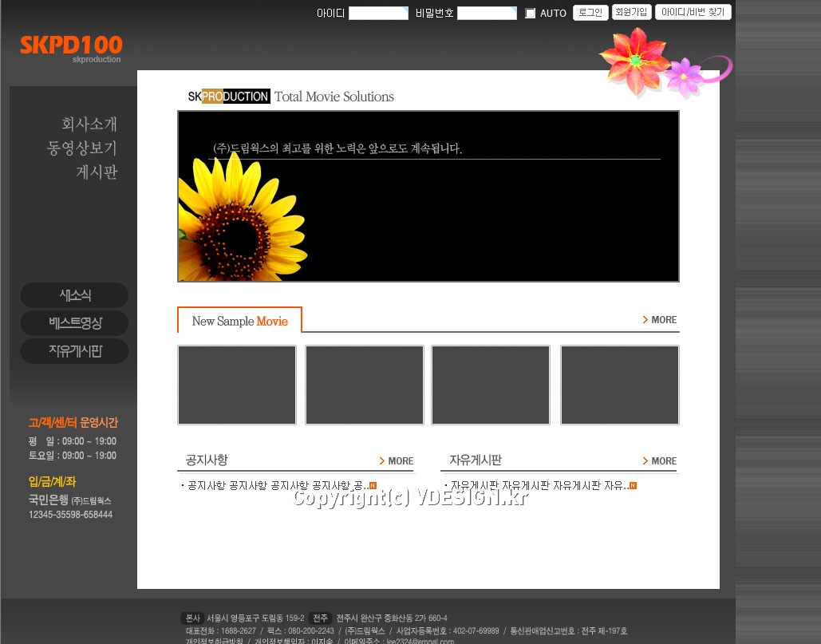Click the 국민은행 (주)드림웍스 text
Image resolution: width=821 pixels, height=644 pixels.
click(69, 500)
